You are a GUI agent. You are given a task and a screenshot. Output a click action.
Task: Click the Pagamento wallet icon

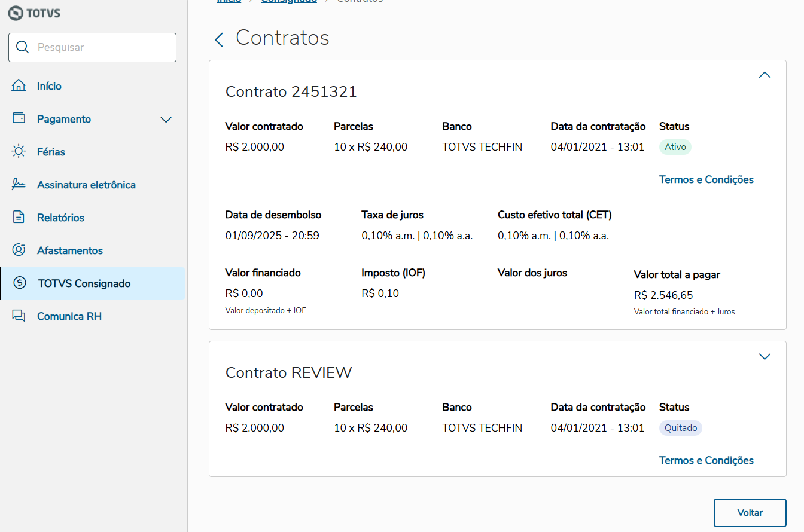(19, 118)
